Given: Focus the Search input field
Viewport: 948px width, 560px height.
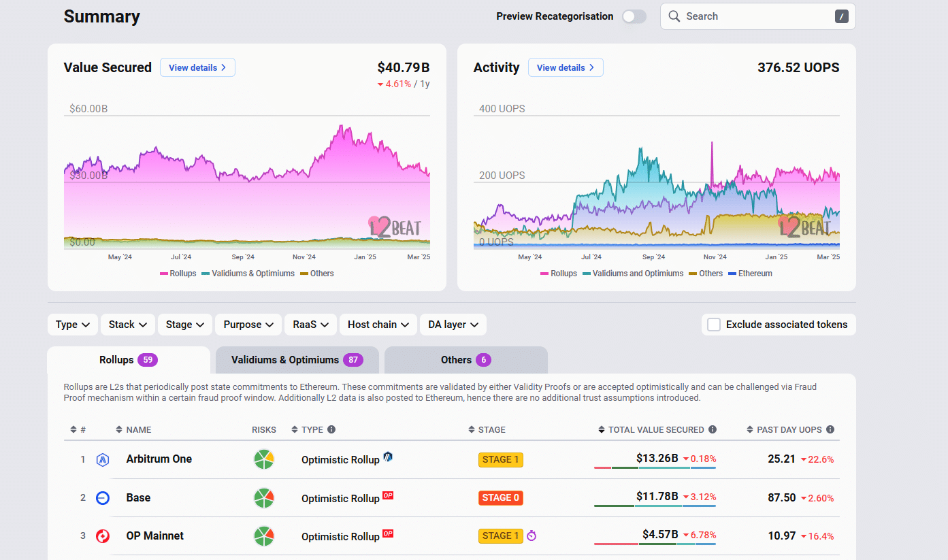Looking at the screenshot, I should (757, 16).
